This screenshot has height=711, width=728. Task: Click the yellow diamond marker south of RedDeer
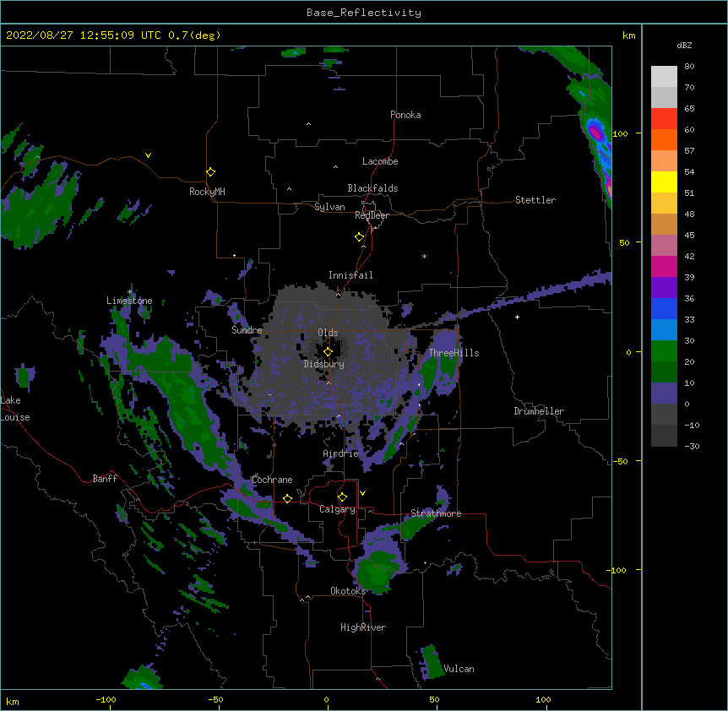(359, 237)
